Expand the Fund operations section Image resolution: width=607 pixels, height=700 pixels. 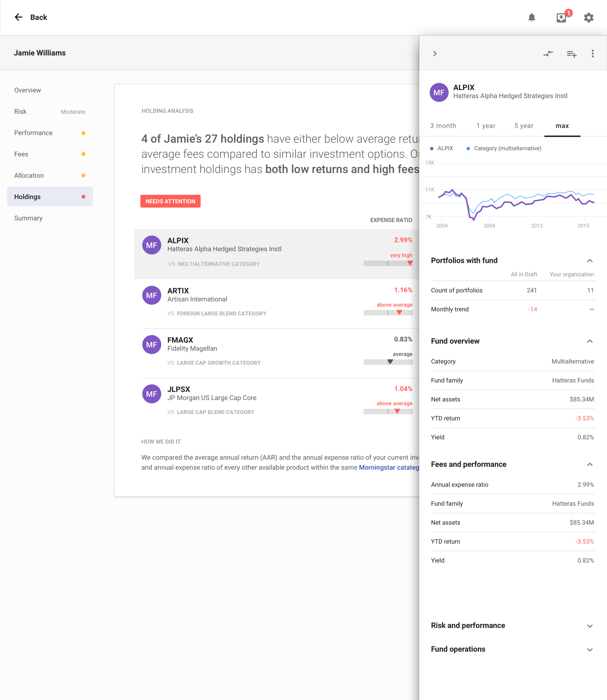click(x=590, y=650)
